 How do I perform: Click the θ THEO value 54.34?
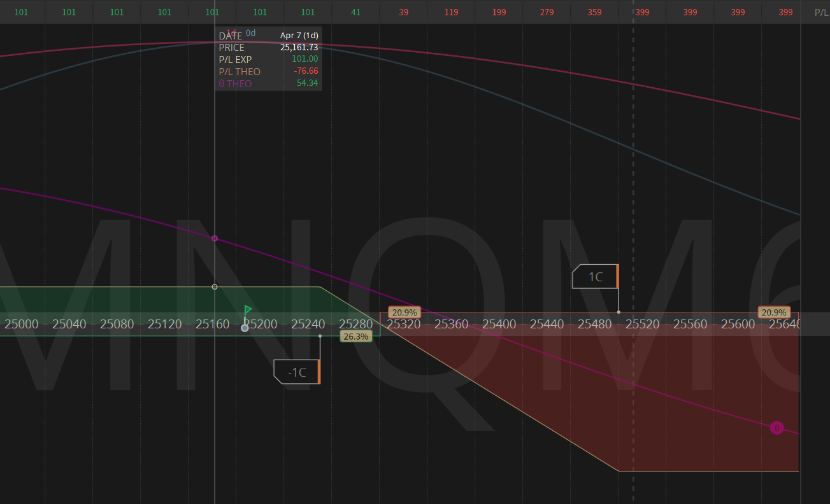(x=307, y=84)
